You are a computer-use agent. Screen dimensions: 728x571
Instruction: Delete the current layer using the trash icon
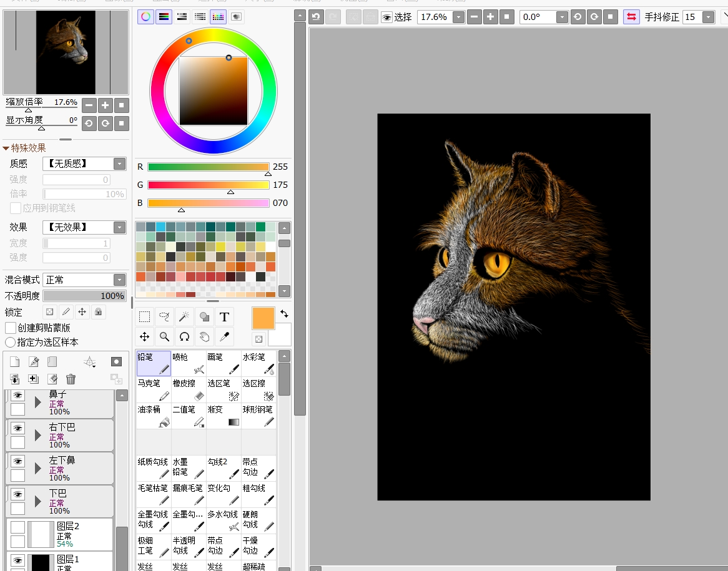71,379
